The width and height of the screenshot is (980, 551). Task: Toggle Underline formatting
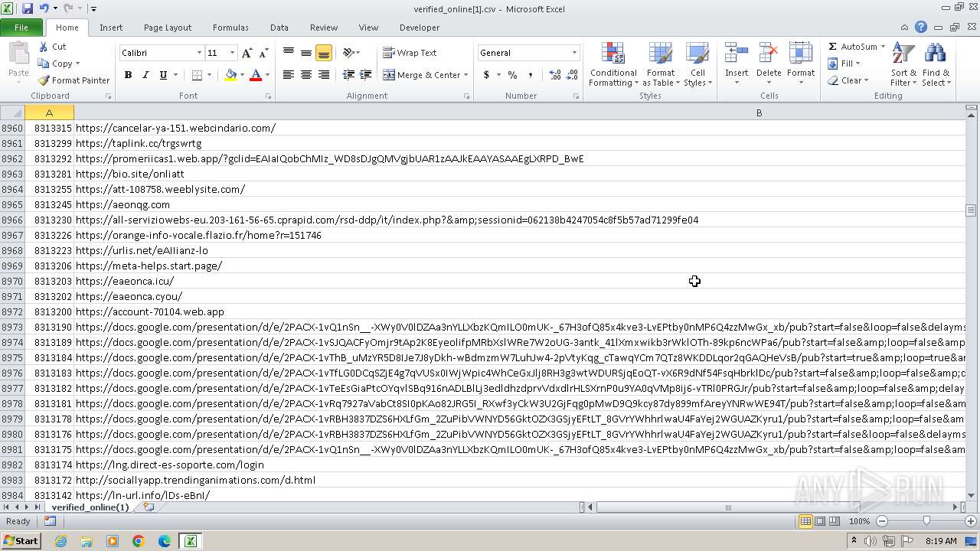pyautogui.click(x=163, y=75)
